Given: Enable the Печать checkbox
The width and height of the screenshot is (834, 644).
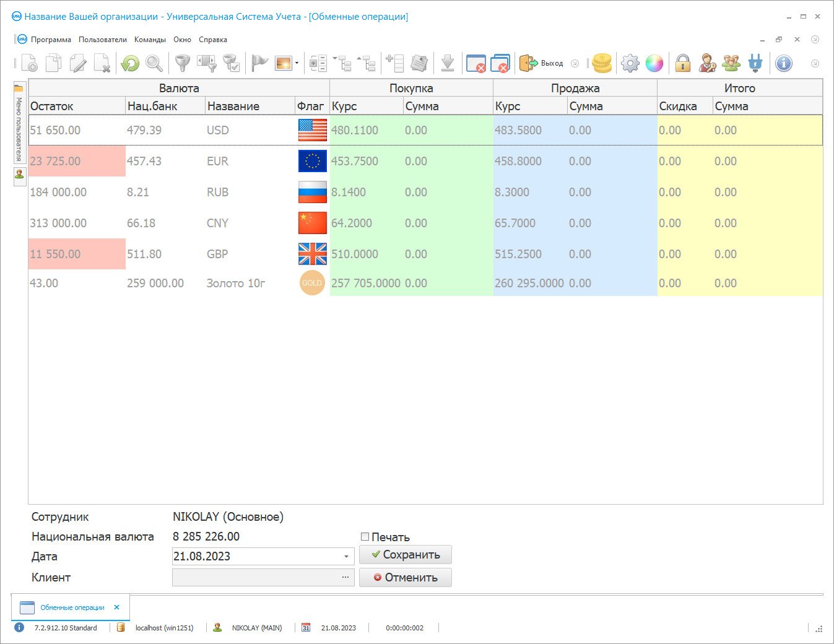Looking at the screenshot, I should pos(365,537).
